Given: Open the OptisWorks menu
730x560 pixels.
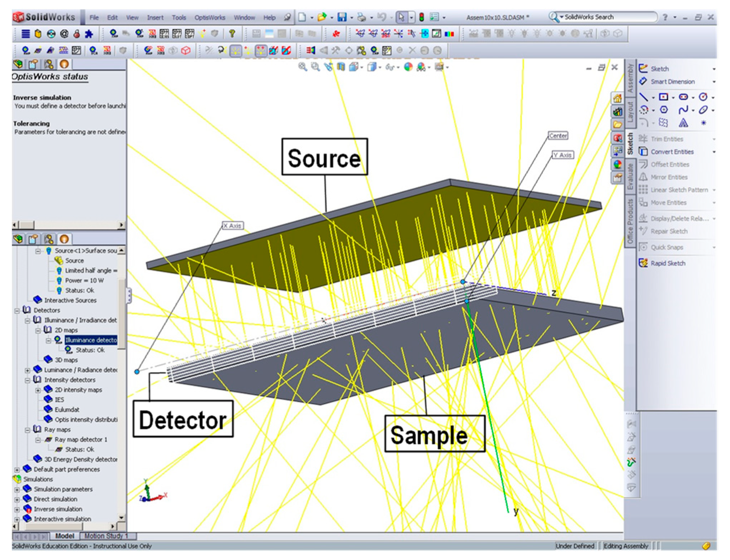Looking at the screenshot, I should tap(210, 17).
